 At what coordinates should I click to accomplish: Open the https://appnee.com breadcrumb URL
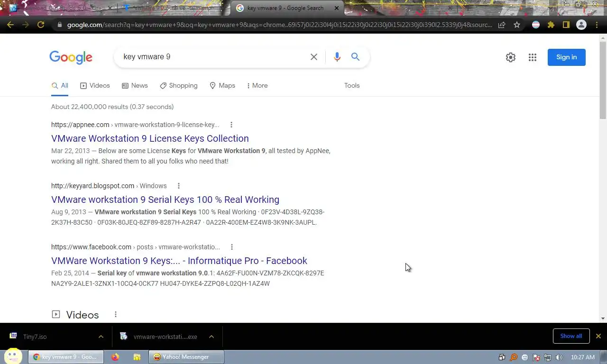tap(80, 125)
